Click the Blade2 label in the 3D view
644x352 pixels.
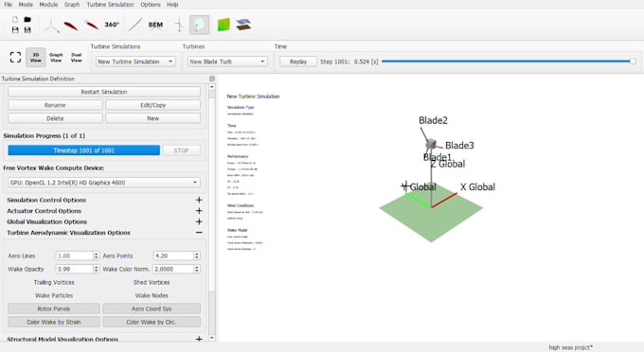coord(433,120)
